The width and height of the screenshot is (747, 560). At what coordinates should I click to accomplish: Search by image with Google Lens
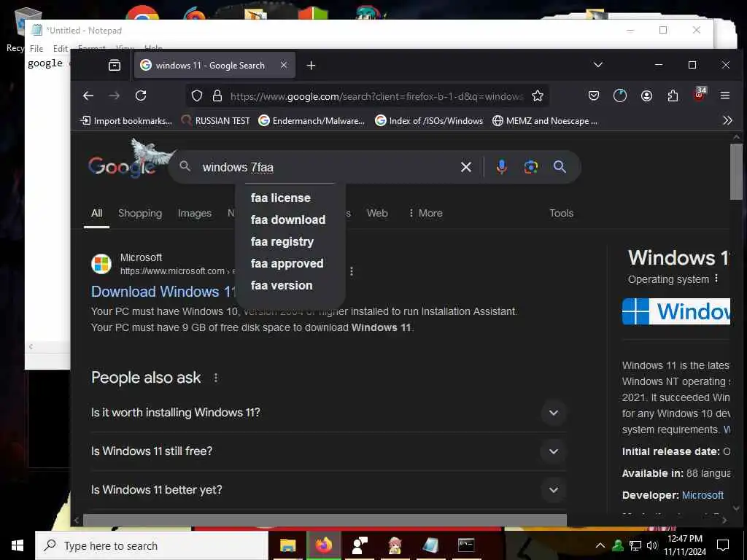531,167
